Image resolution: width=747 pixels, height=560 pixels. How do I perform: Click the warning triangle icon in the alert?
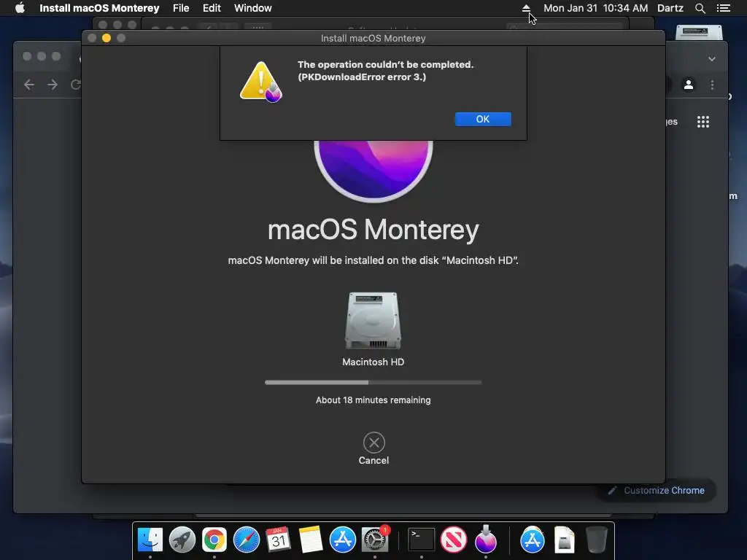pyautogui.click(x=260, y=82)
